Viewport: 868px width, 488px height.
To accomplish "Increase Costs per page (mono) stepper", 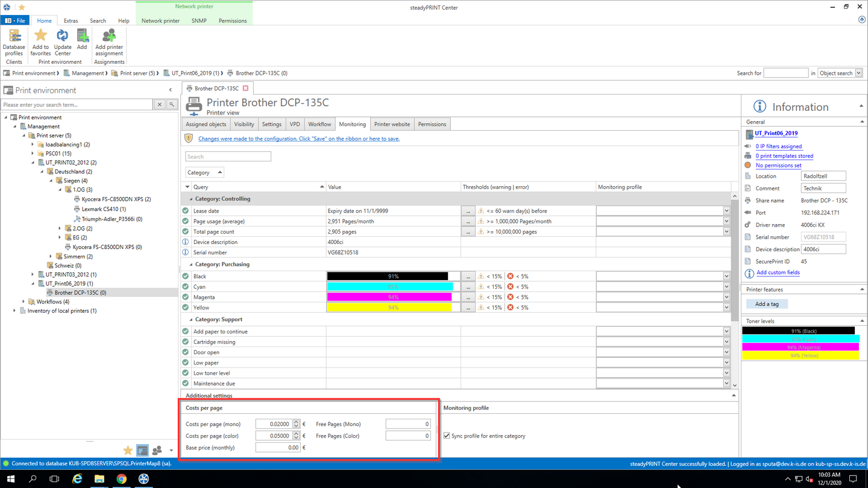I will [296, 422].
